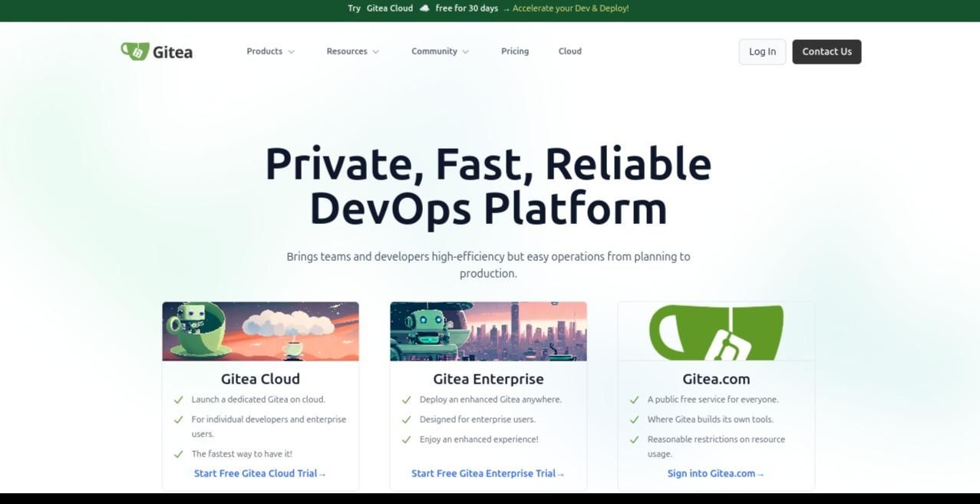
Task: Click 'Gitea Cloud' text in top banner
Action: pos(390,8)
